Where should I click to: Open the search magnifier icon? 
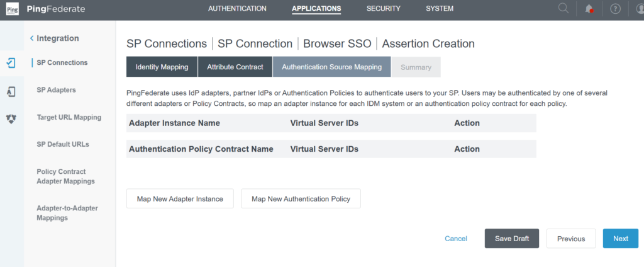(563, 8)
